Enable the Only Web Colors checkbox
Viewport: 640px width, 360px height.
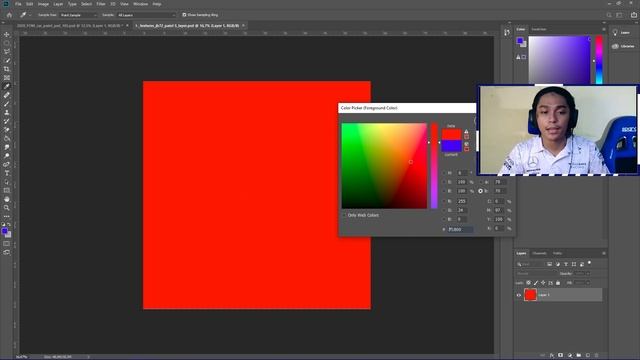tap(344, 215)
